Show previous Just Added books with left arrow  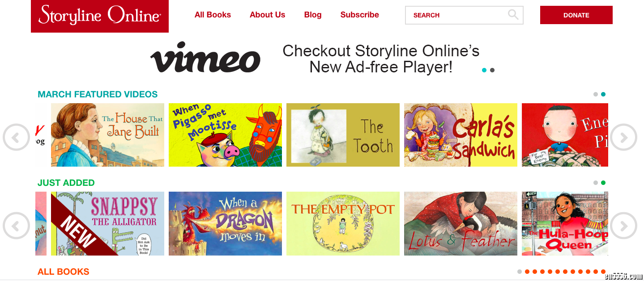coord(16,226)
